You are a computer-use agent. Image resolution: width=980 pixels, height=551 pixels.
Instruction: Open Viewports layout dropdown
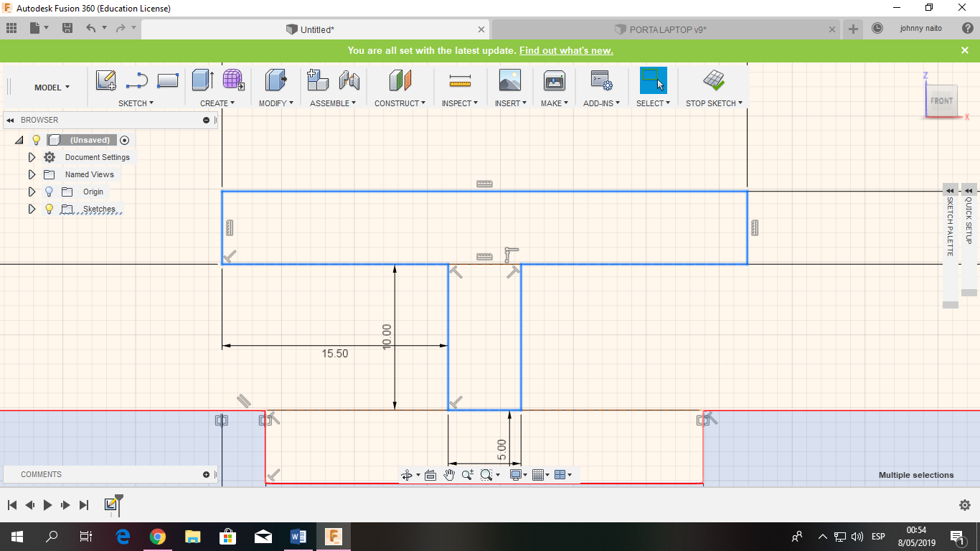tap(563, 475)
